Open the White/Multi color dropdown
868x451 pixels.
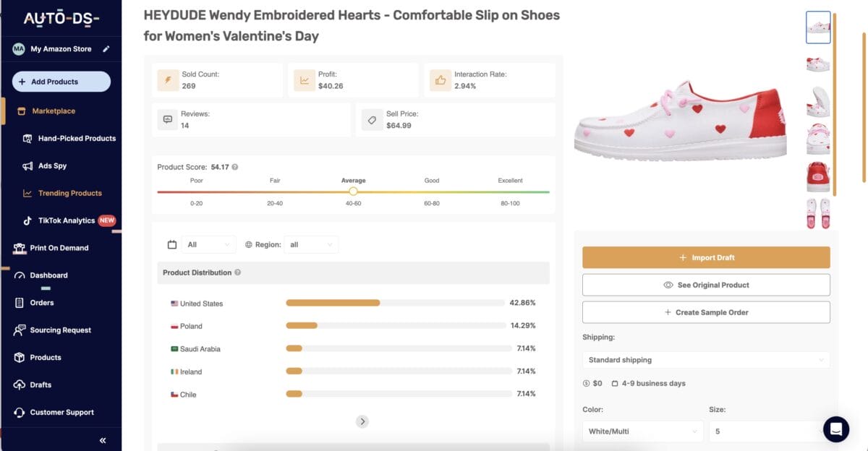coord(642,431)
